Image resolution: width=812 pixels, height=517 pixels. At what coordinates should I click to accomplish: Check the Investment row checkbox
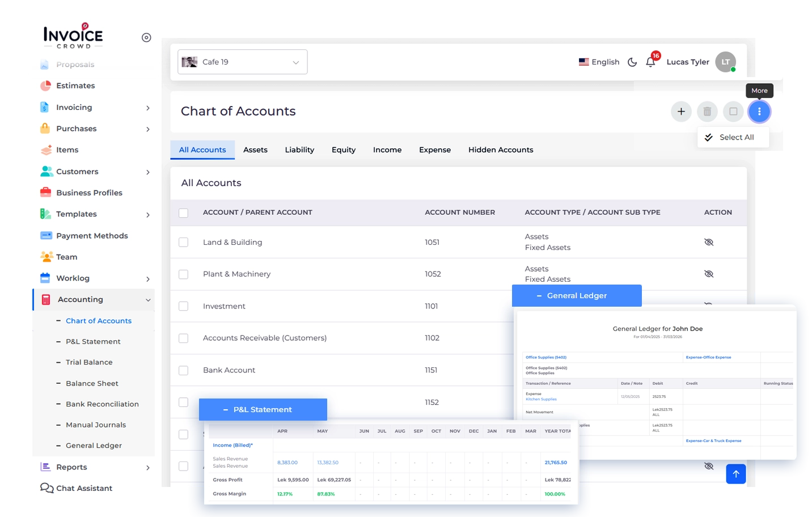click(183, 306)
